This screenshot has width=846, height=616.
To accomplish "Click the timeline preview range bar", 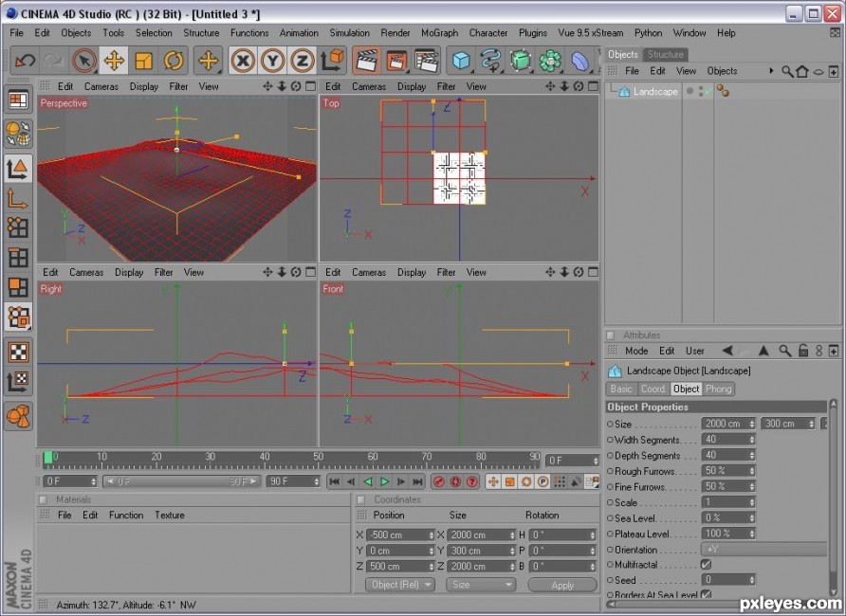I will pyautogui.click(x=181, y=481).
